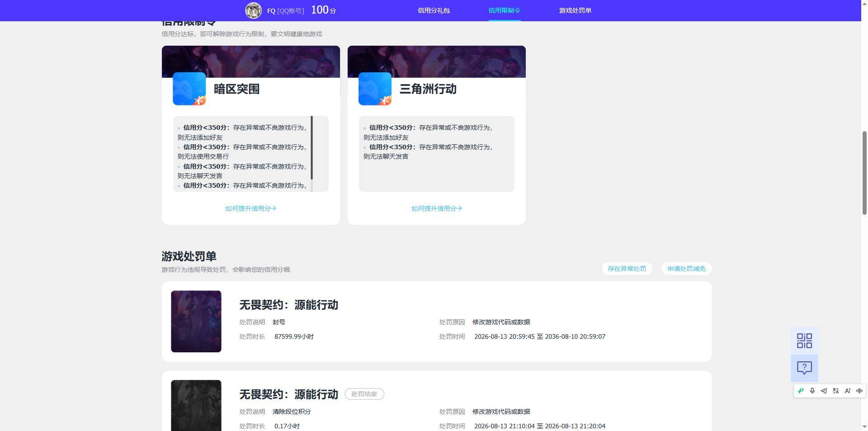Viewport: 868px width, 431px height.
Task: Click the 2026-08-13 21:10:04 penalty time range
Action: 540,426
